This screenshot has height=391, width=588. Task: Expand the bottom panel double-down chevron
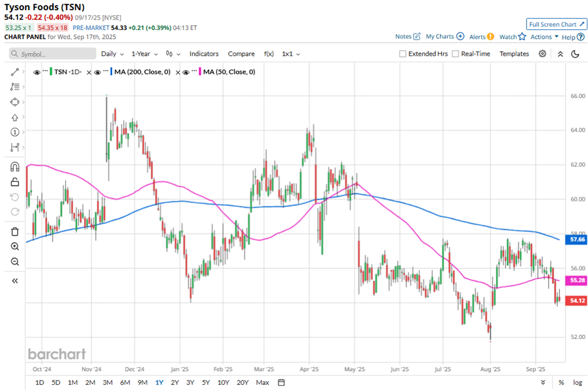point(543,382)
